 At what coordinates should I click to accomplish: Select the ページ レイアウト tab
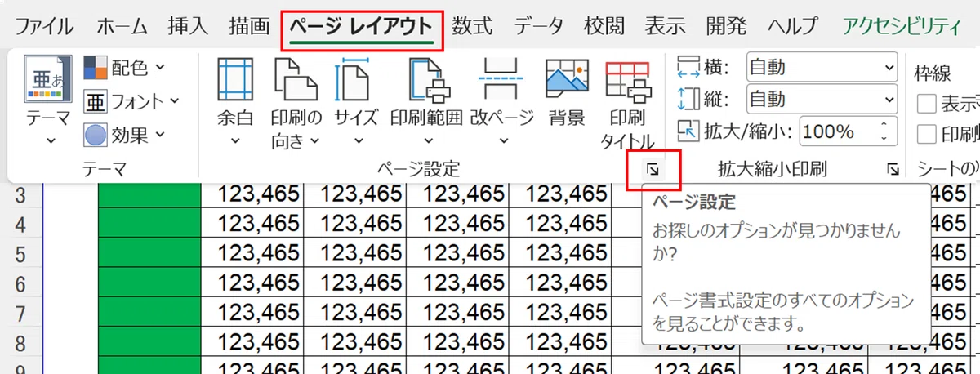[361, 27]
